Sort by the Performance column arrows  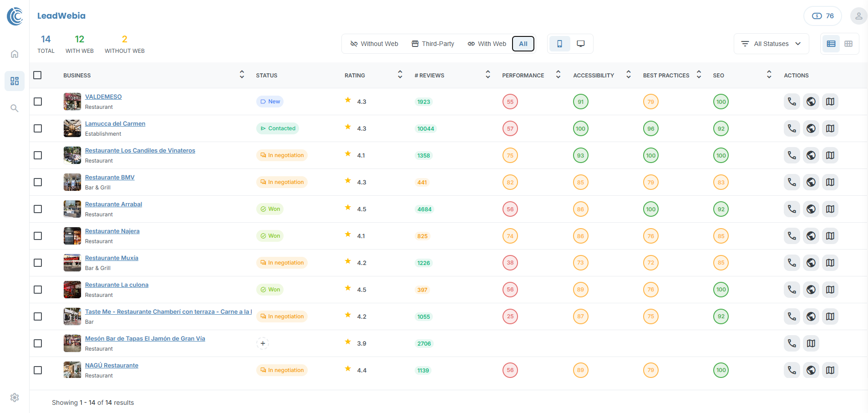click(x=558, y=74)
